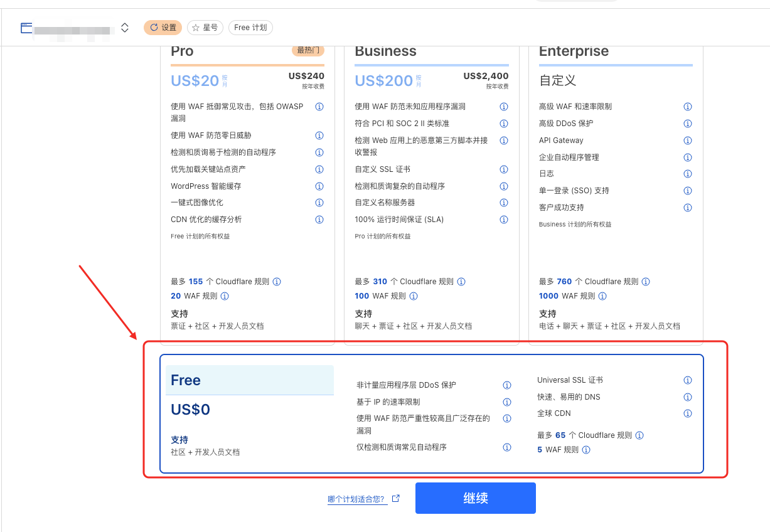Click info icon for 日志
This screenshot has width=770, height=532.
(x=688, y=174)
